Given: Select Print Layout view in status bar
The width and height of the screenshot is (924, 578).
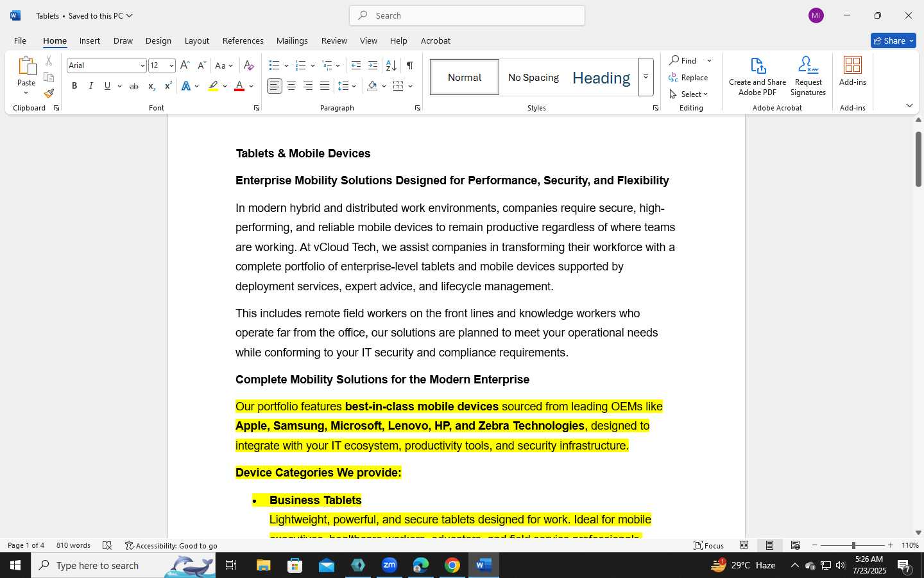Looking at the screenshot, I should (x=769, y=545).
